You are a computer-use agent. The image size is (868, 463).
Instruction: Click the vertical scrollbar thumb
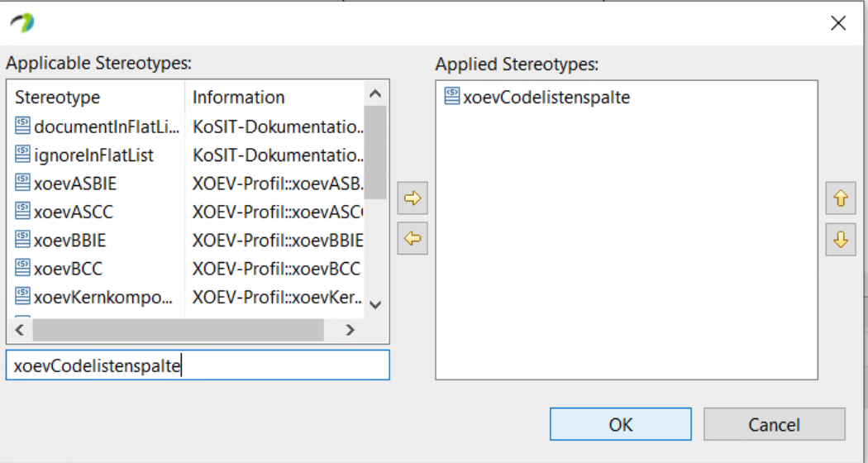pos(375,152)
